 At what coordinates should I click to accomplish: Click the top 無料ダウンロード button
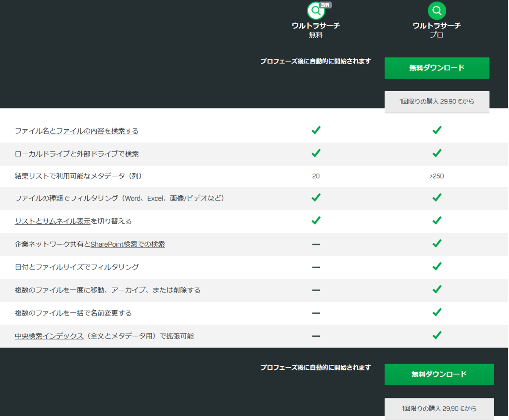click(437, 68)
